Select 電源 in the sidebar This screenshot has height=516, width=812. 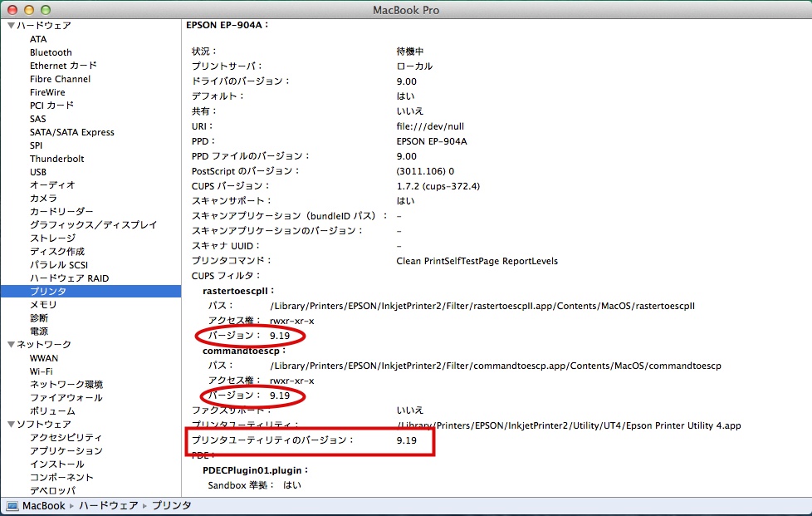click(x=39, y=332)
